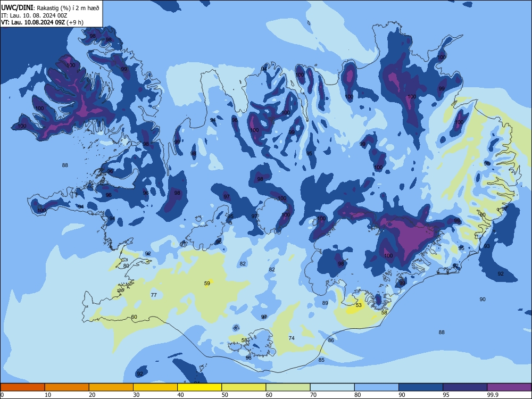This screenshot has height=399, width=532.
Task: Click the humidity value 89 on the map
Action: tap(325, 303)
